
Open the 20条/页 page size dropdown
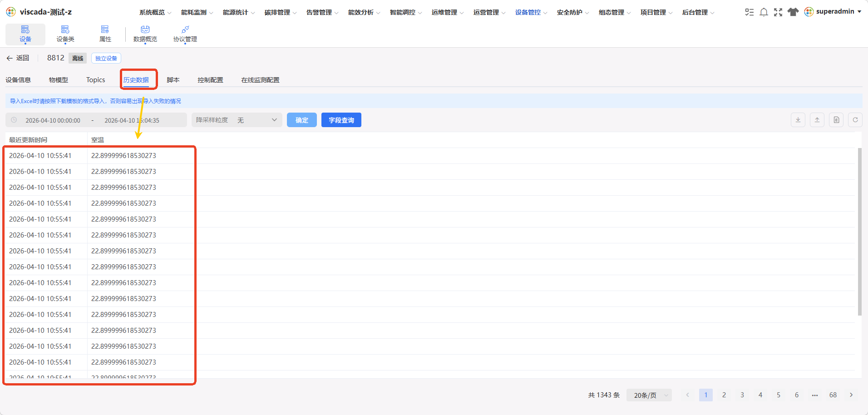click(649, 395)
